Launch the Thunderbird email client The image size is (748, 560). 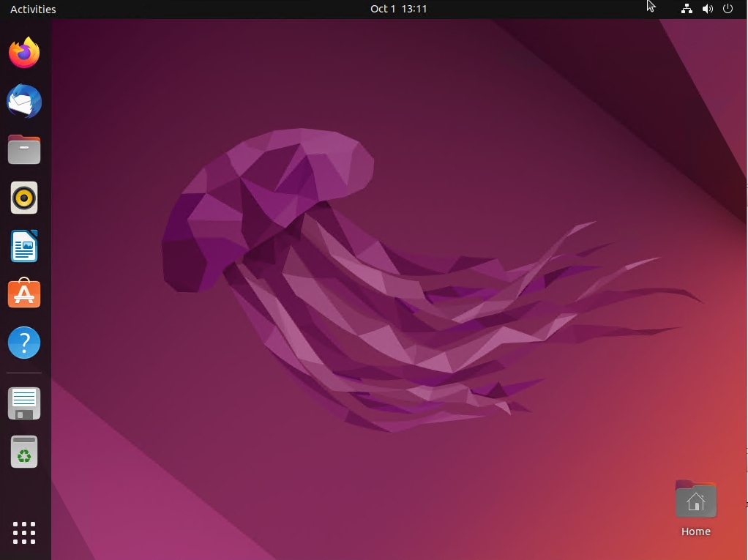(x=23, y=101)
